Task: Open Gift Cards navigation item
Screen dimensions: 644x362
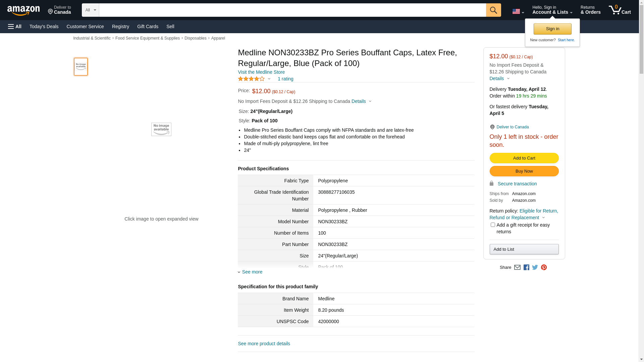Action: [148, 26]
